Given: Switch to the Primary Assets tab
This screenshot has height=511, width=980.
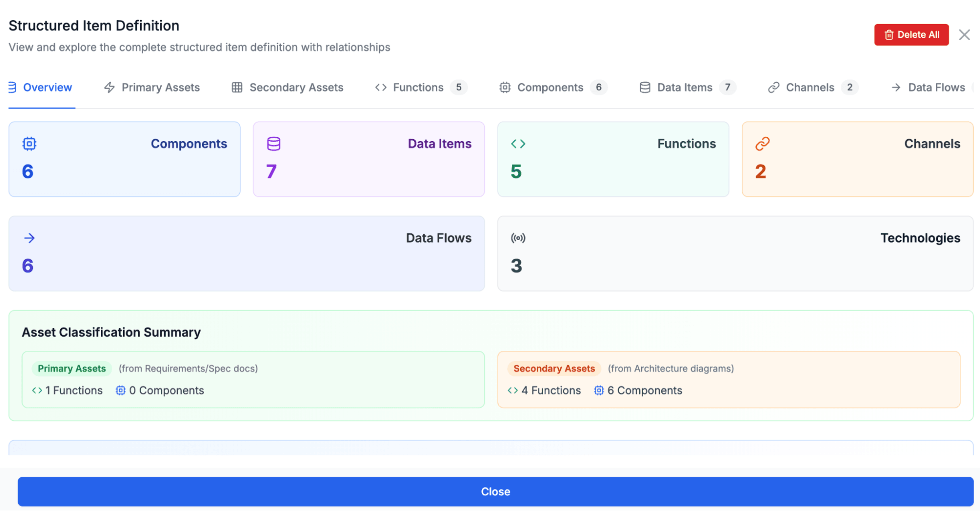Looking at the screenshot, I should 152,88.
